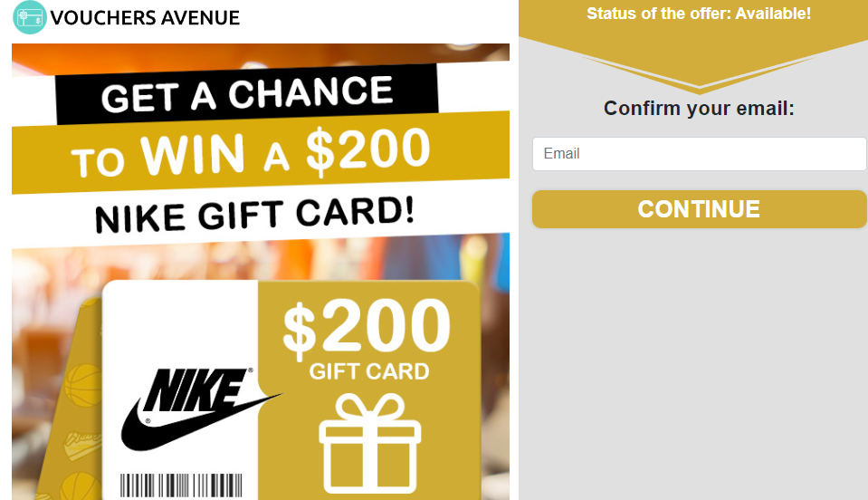The height and width of the screenshot is (500, 868).
Task: Click the 'Status of the offer: Available!' text
Action: 699,14
